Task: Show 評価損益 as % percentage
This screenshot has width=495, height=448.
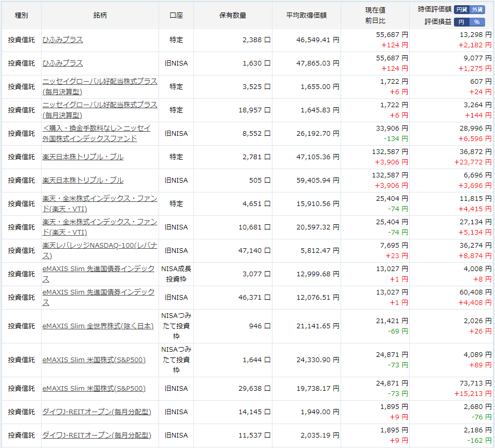Action: pos(477,22)
